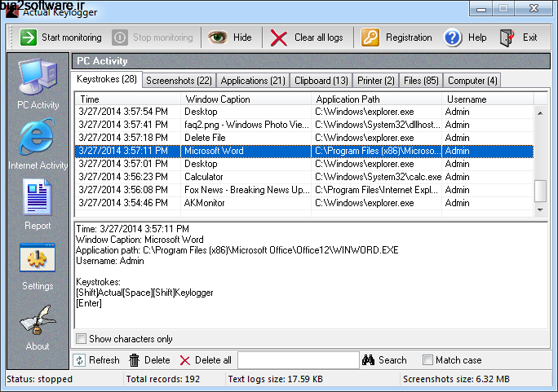Click the Clear all logs label
The height and width of the screenshot is (392, 558).
coord(318,37)
